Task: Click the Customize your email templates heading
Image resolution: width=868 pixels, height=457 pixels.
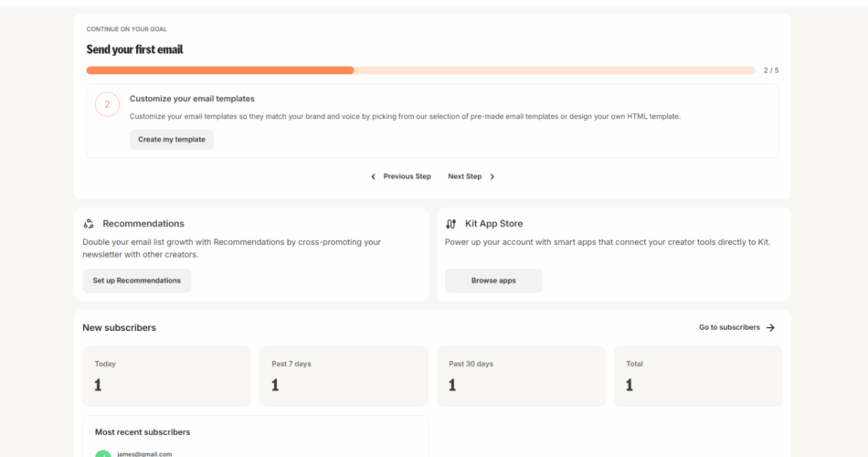Action: tap(192, 99)
